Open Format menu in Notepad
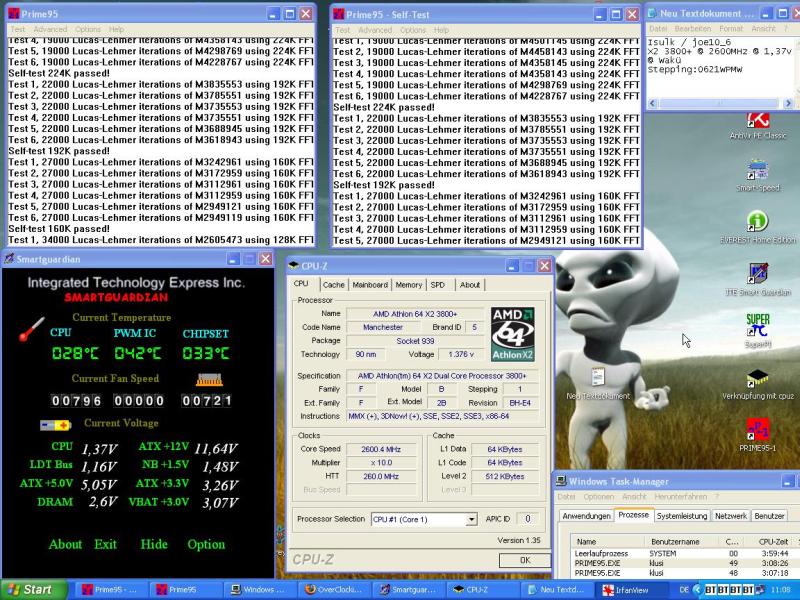The width and height of the screenshot is (800, 600). coord(731,29)
